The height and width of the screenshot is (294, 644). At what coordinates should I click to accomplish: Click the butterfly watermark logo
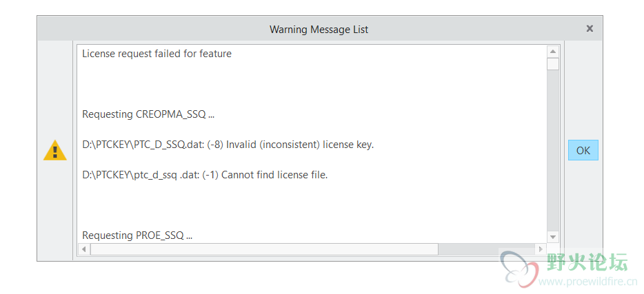520,269
